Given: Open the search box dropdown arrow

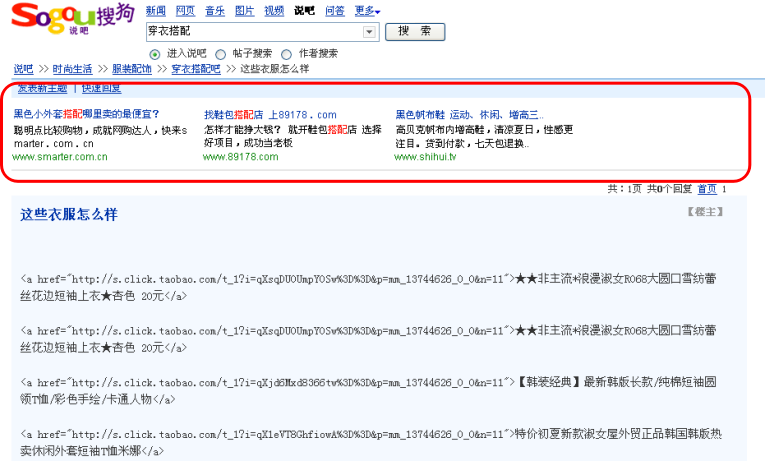Looking at the screenshot, I should tap(370, 32).
